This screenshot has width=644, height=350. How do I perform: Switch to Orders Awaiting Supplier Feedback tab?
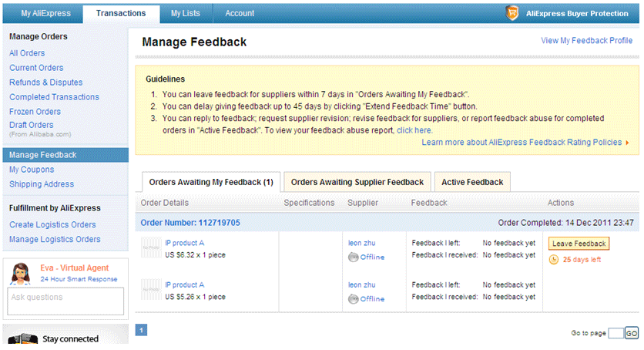tap(357, 182)
